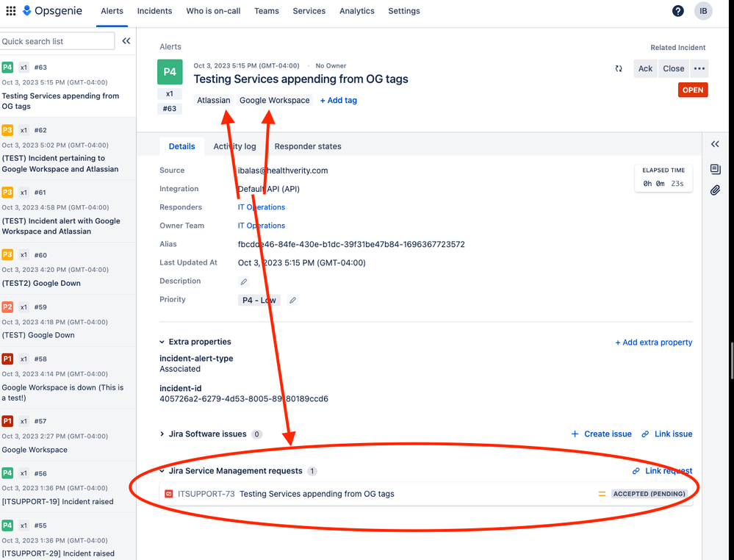This screenshot has height=560, width=734.
Task: Open the Teams menu item
Action: pos(267,11)
